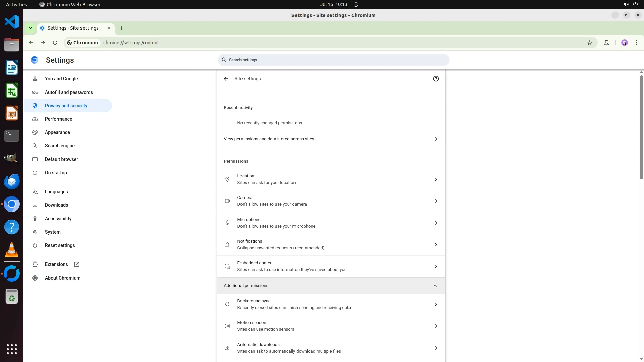Switch to the Settings - Site settings tab
Viewport: 644px width, 362px height.
pyautogui.click(x=73, y=28)
